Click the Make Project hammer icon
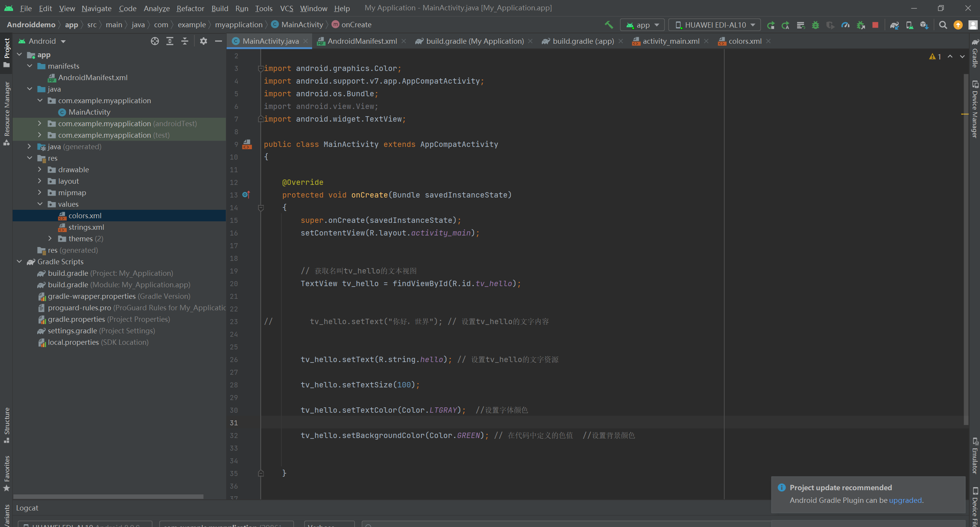 click(609, 25)
